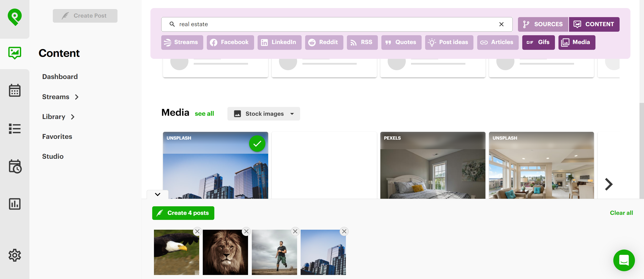Image resolution: width=644 pixels, height=279 pixels.
Task: Click Create 4 posts button
Action: click(x=183, y=213)
